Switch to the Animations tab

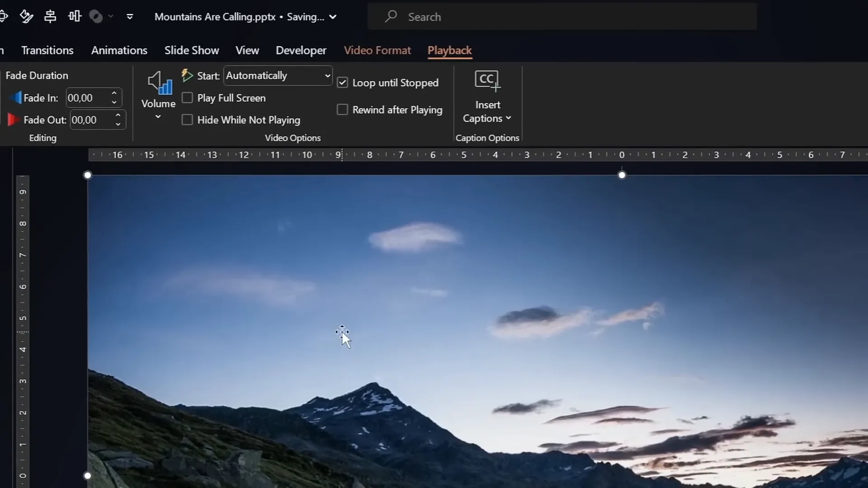pos(119,50)
